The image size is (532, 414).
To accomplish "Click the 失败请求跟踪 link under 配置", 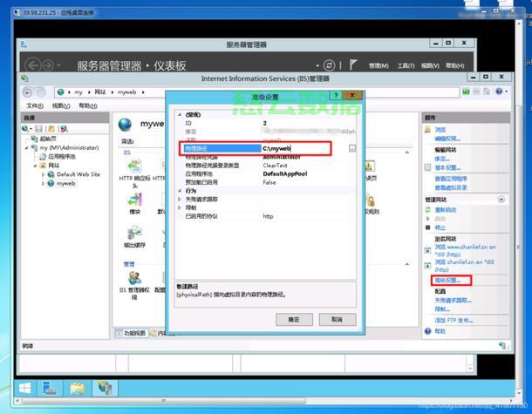I will click(453, 300).
